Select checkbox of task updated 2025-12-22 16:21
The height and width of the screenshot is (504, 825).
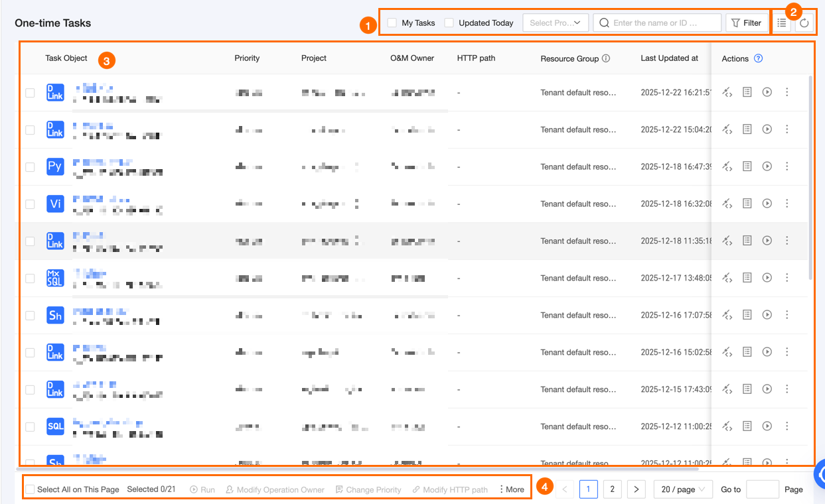tap(30, 93)
